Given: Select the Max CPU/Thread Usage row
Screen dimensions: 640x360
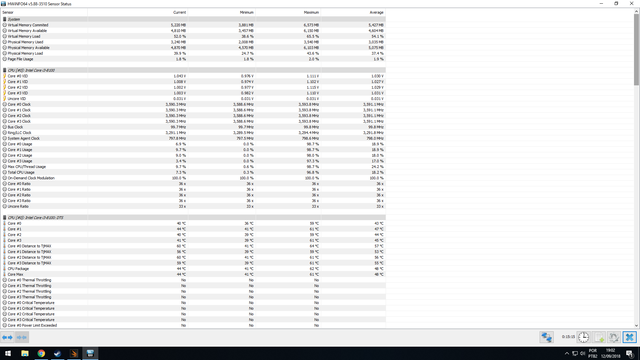Looking at the screenshot, I should 193,167.
